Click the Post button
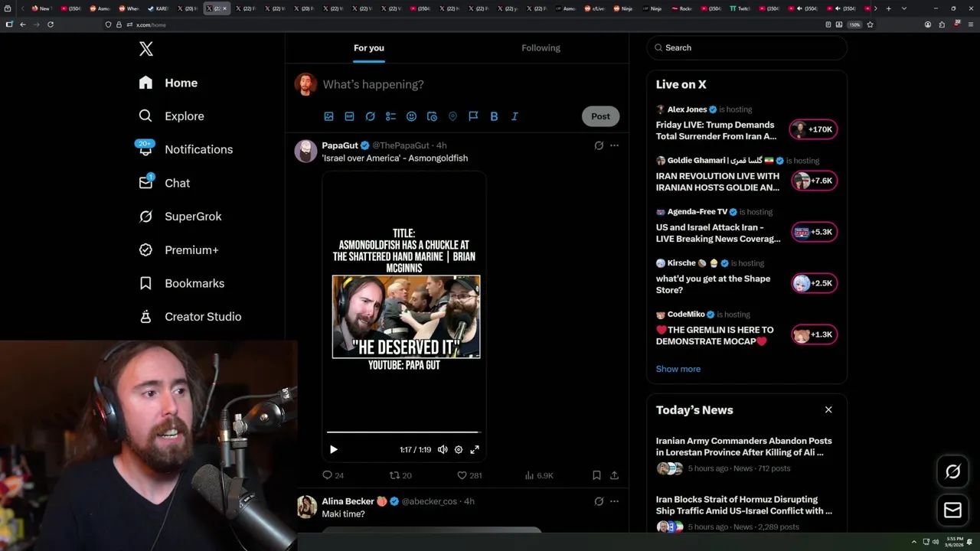980x551 pixels. [x=600, y=116]
